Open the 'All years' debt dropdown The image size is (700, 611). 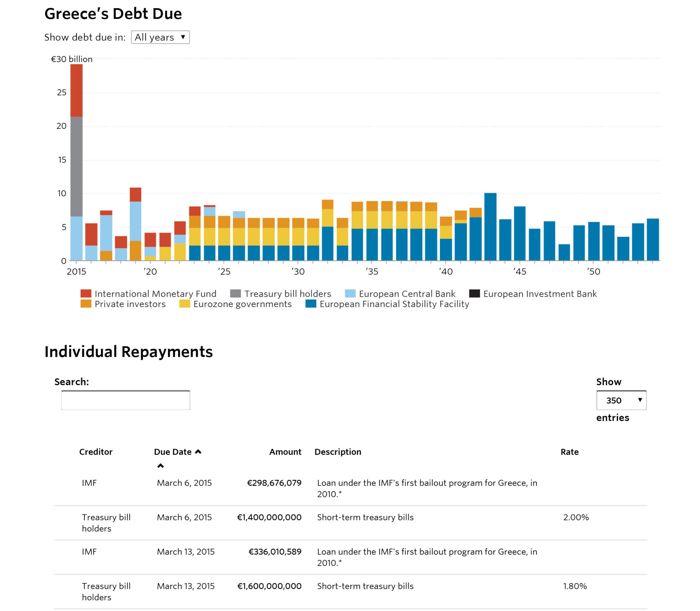coord(160,37)
